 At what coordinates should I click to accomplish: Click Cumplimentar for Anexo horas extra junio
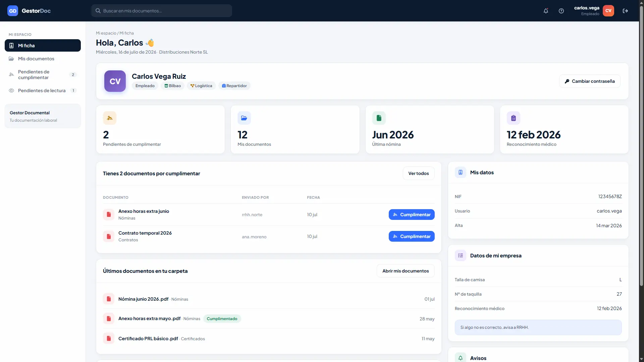(x=412, y=215)
